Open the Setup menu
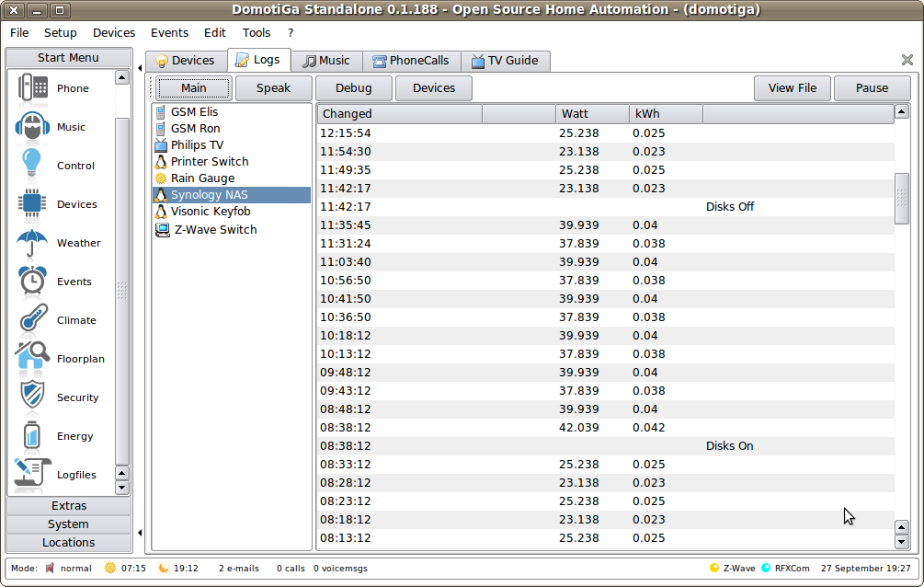The height and width of the screenshot is (587, 924). tap(60, 33)
